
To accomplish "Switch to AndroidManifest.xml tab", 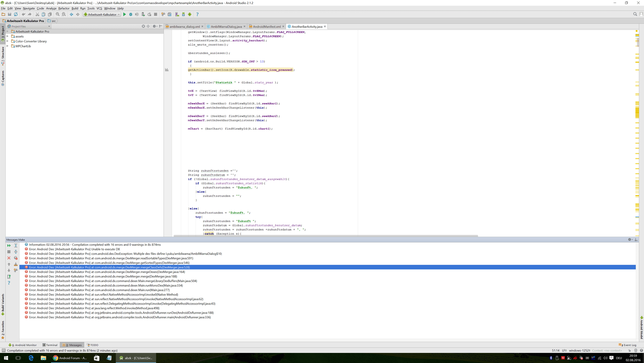I will click(267, 27).
